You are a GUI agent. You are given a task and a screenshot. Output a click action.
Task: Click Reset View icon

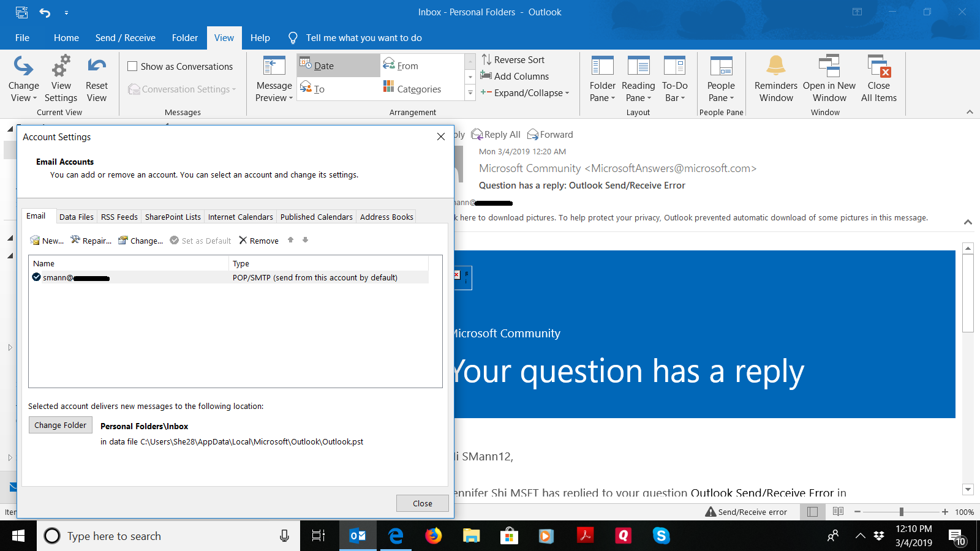coord(97,66)
